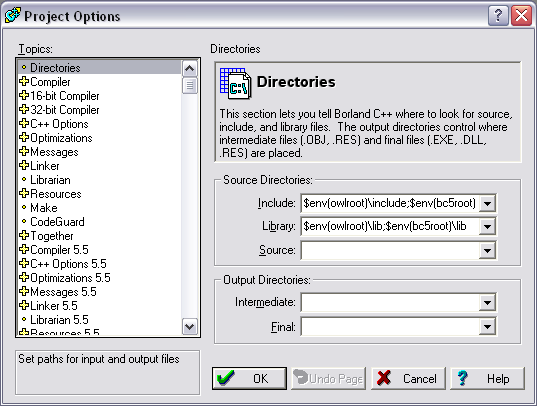This screenshot has height=406, width=537.
Task: Click the topics list scroll down arrow
Action: [x=189, y=327]
